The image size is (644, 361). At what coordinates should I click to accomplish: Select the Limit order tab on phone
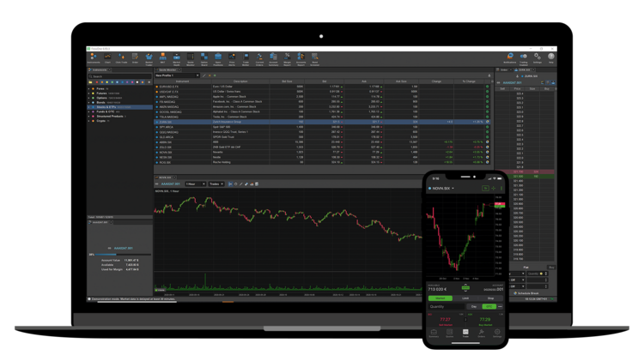465,298
